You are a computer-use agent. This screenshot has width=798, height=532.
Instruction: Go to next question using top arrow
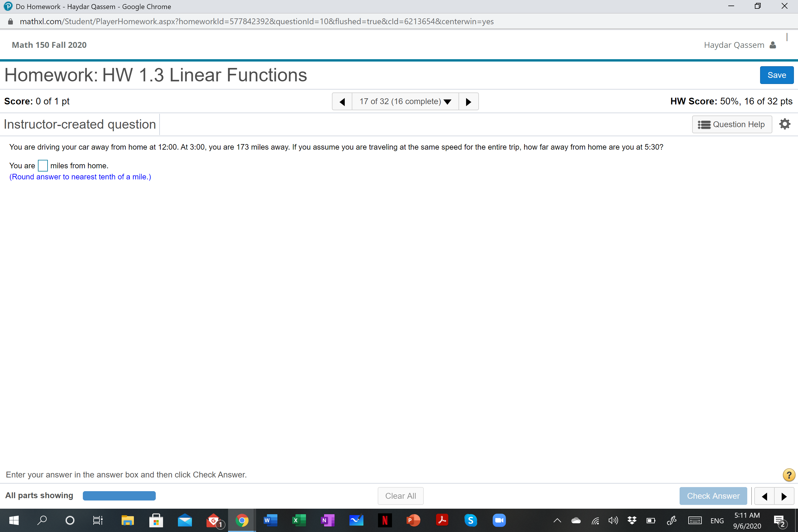(x=468, y=101)
